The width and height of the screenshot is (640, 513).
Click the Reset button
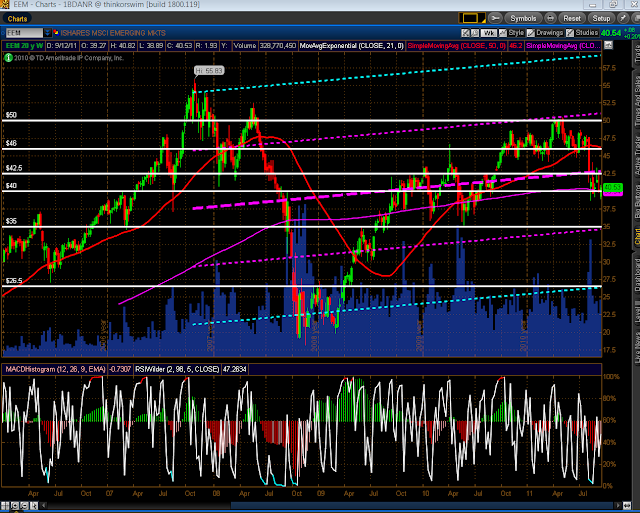pos(572,18)
